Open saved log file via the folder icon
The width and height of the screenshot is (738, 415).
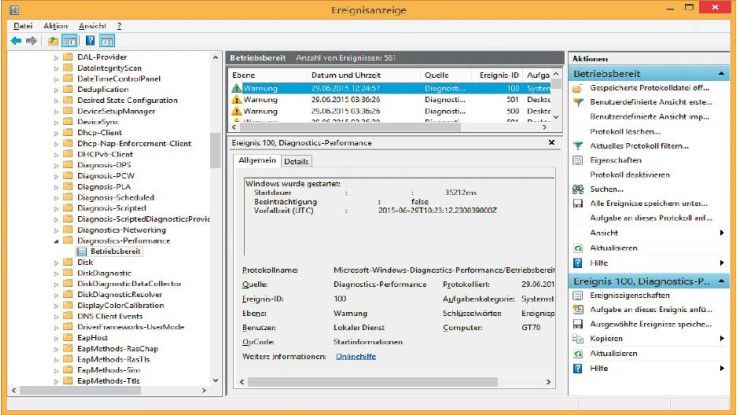tap(578, 88)
